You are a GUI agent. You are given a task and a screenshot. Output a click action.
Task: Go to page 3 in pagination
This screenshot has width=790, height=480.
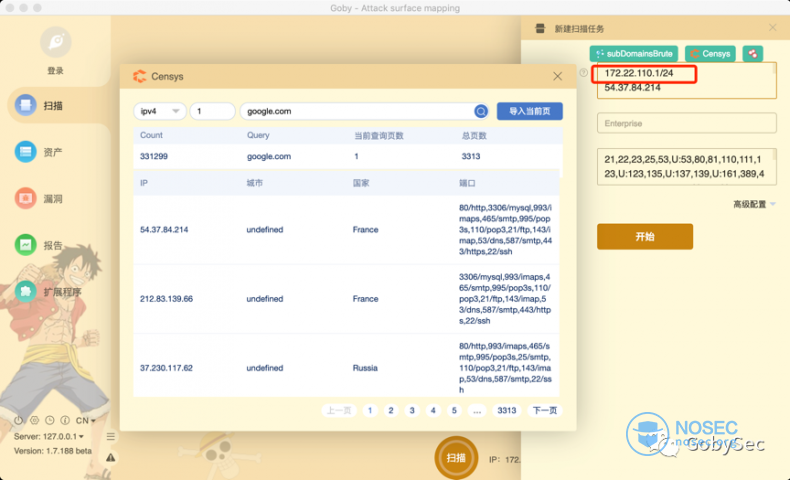(x=412, y=410)
